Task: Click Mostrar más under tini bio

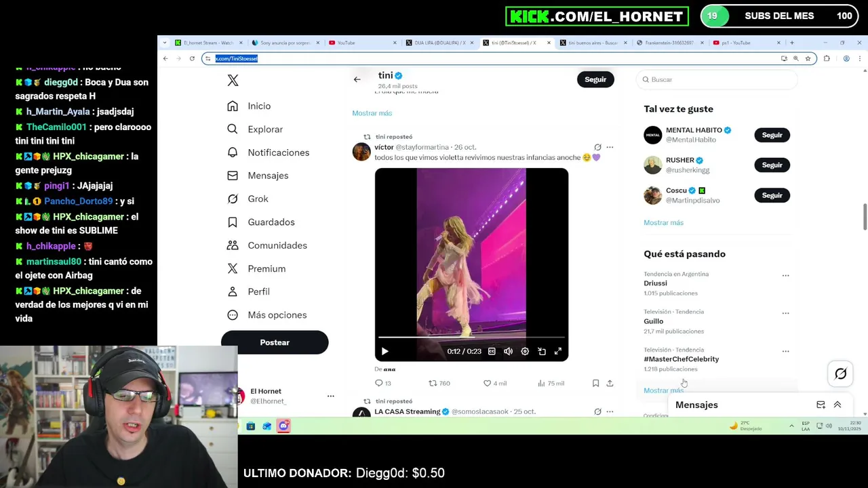Action: (x=372, y=113)
